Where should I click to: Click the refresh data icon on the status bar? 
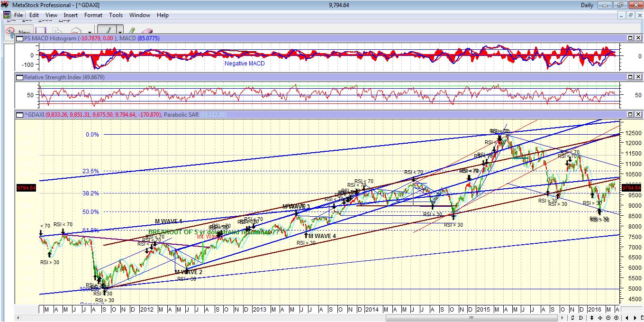click(573, 318)
